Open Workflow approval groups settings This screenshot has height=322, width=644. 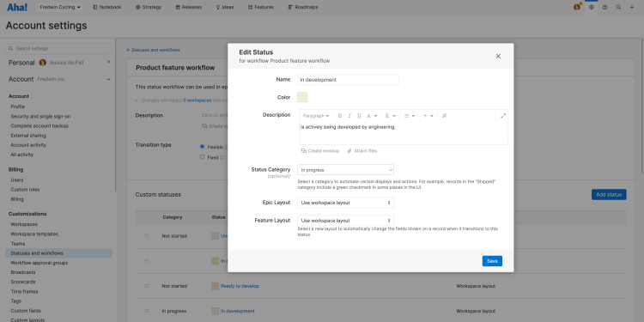39,263
